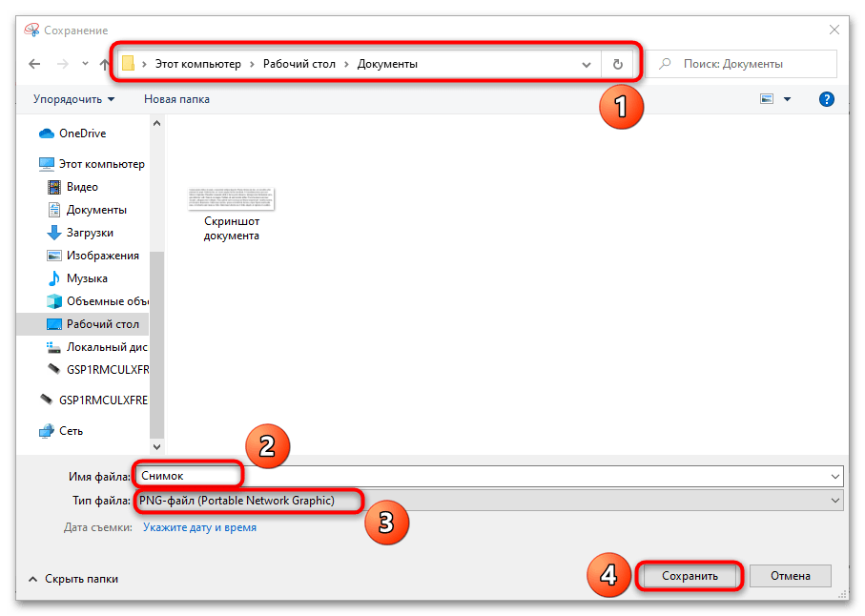
Task: Click Новая папка in the toolbar
Action: click(176, 99)
